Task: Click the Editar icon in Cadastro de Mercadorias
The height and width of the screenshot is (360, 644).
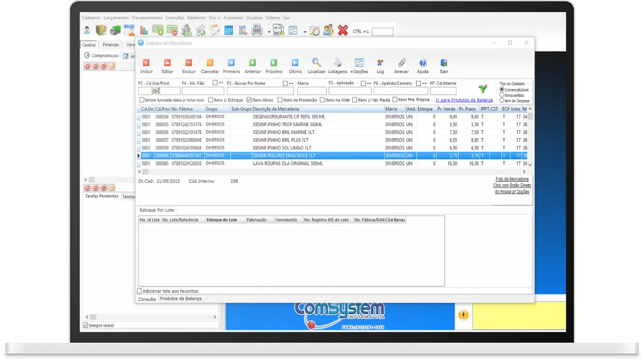Action: (x=167, y=63)
